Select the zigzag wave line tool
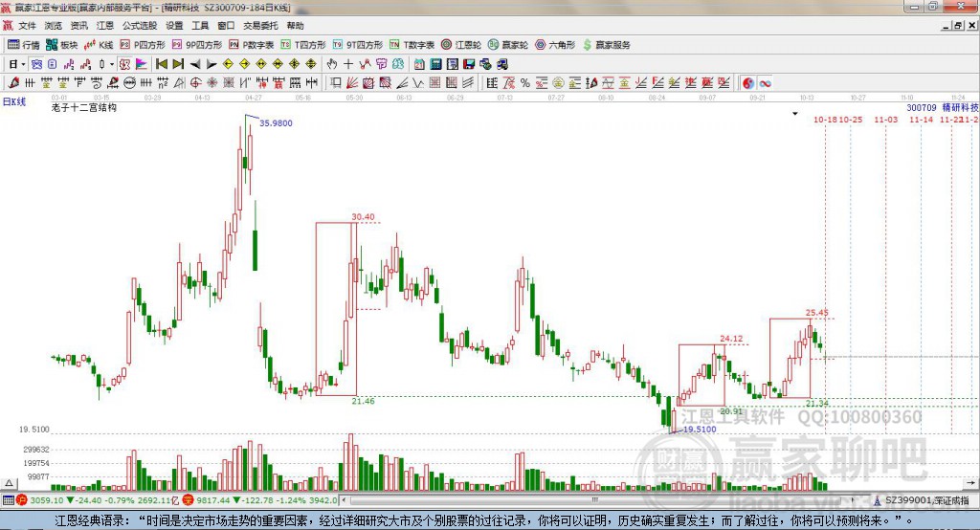The width and height of the screenshot is (980, 530). [x=418, y=83]
